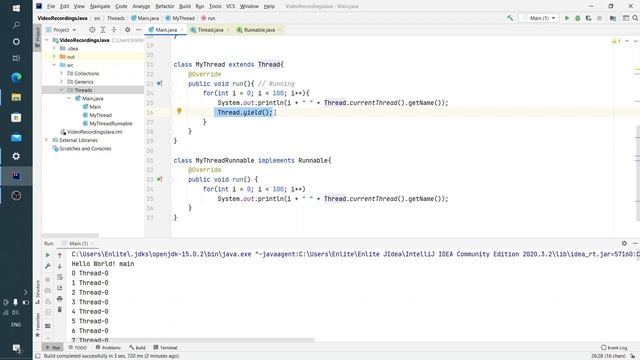Open the Project view selector dropdown
The height and width of the screenshot is (360, 640).
61,30
